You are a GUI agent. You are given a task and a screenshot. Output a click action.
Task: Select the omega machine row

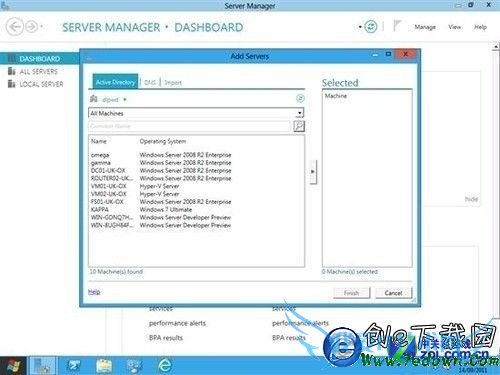pyautogui.click(x=196, y=155)
